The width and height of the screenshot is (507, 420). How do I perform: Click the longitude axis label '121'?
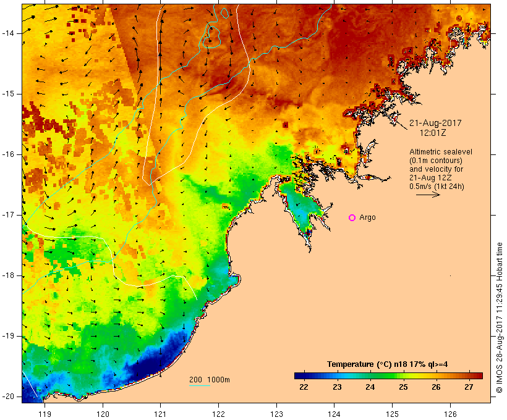tap(160, 414)
